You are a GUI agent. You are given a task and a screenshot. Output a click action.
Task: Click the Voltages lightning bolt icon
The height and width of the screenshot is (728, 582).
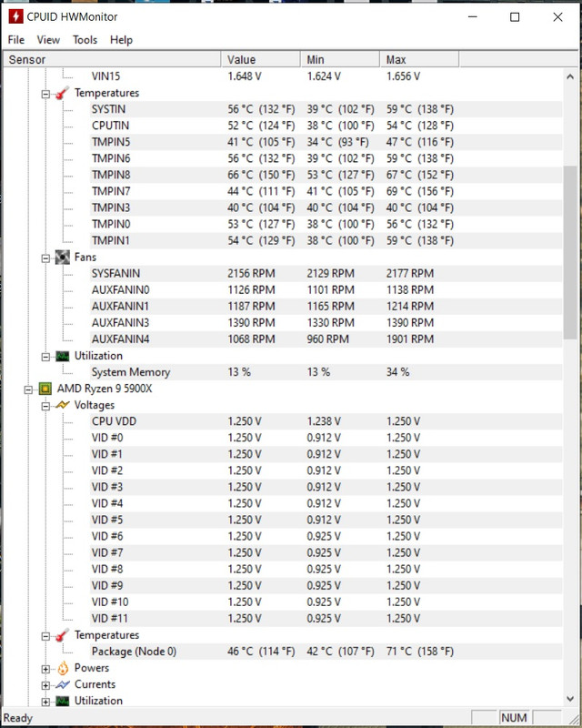pos(62,405)
